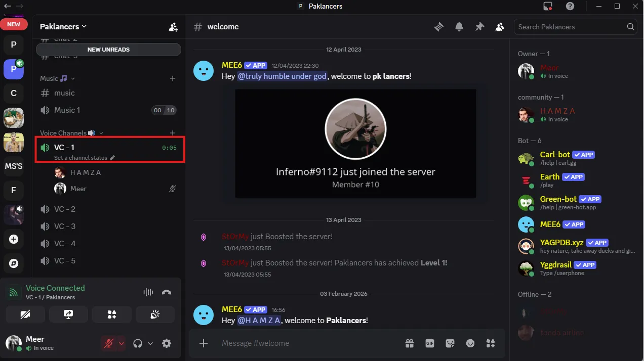Expand input device options next to microphone
644x361 pixels.
122,343
